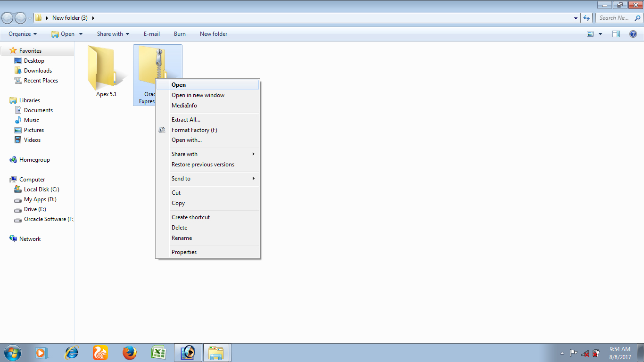Select Properties from the context menu

[x=184, y=252]
